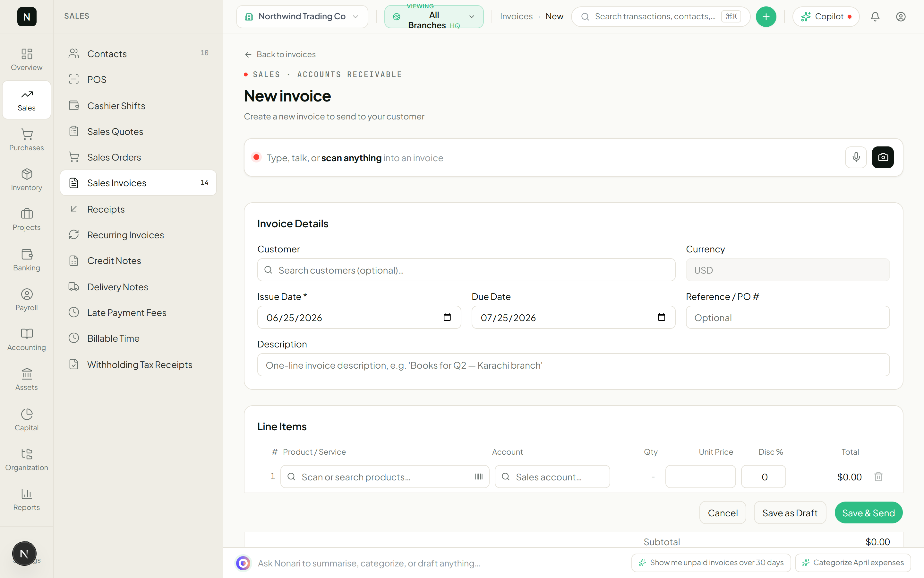
Task: Click Save & Send button
Action: click(868, 512)
